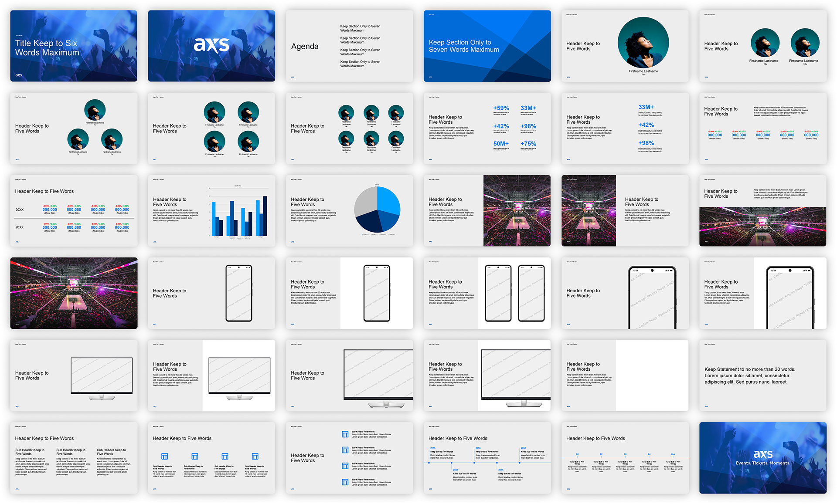Viewport: 837px width, 504px height.
Task: Select the 'Keep Statement to no more than 20 words' slide
Action: [762, 375]
